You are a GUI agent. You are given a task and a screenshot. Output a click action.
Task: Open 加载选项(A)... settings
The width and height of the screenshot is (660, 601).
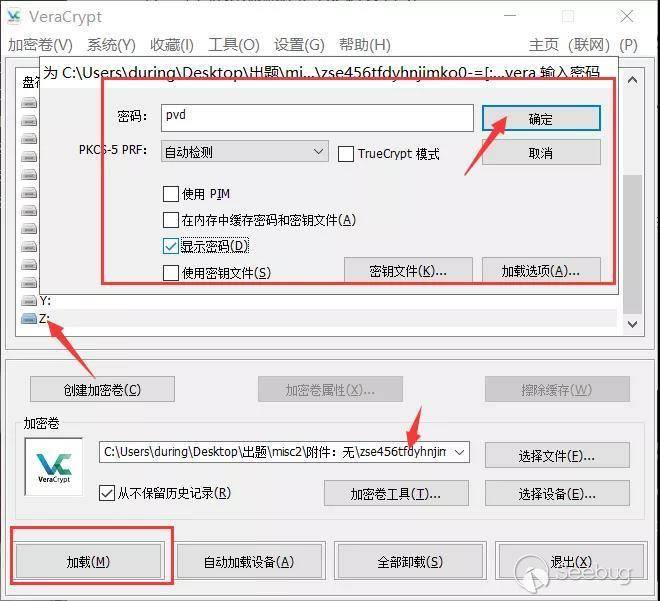541,271
